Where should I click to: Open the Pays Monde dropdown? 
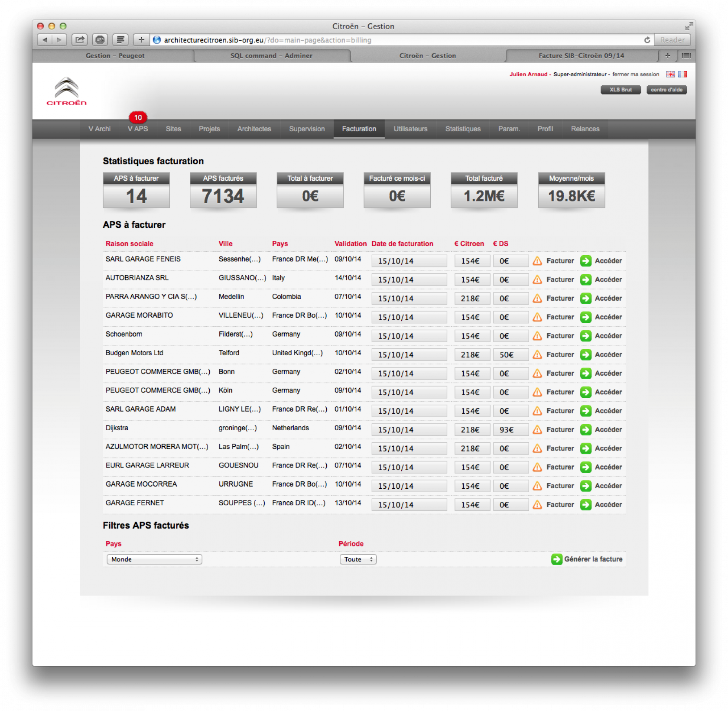(x=154, y=559)
